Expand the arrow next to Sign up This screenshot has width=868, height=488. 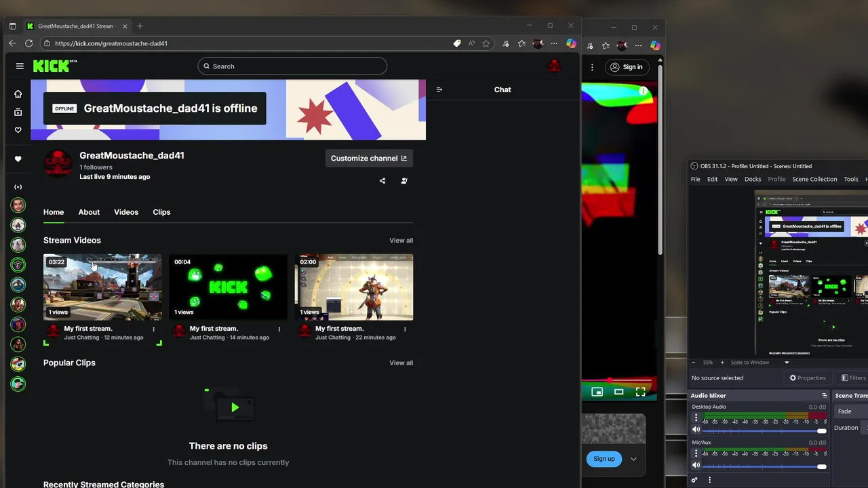click(x=633, y=459)
